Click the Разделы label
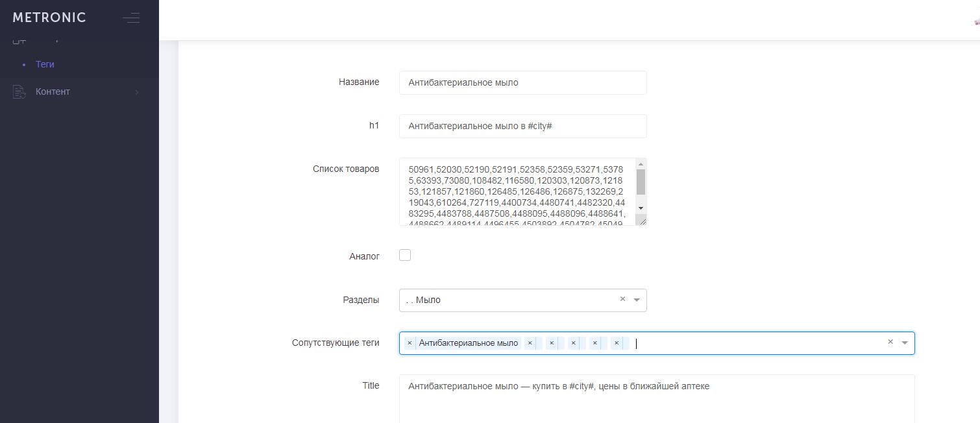The image size is (980, 423). 361,300
